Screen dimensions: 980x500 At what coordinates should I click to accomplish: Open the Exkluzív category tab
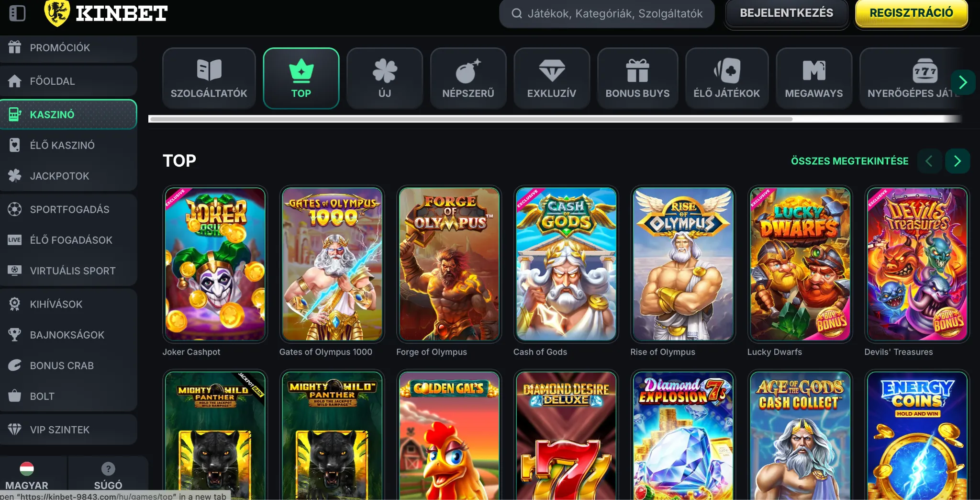tap(552, 79)
